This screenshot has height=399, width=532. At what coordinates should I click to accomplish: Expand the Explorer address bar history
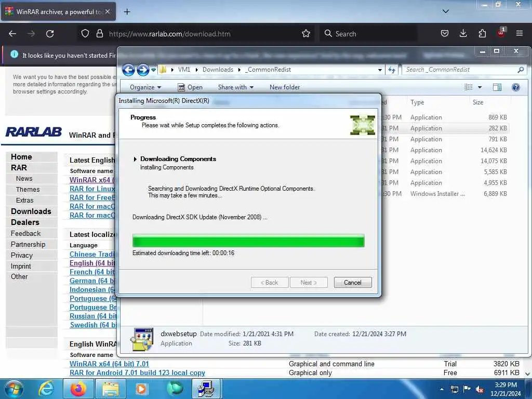380,70
